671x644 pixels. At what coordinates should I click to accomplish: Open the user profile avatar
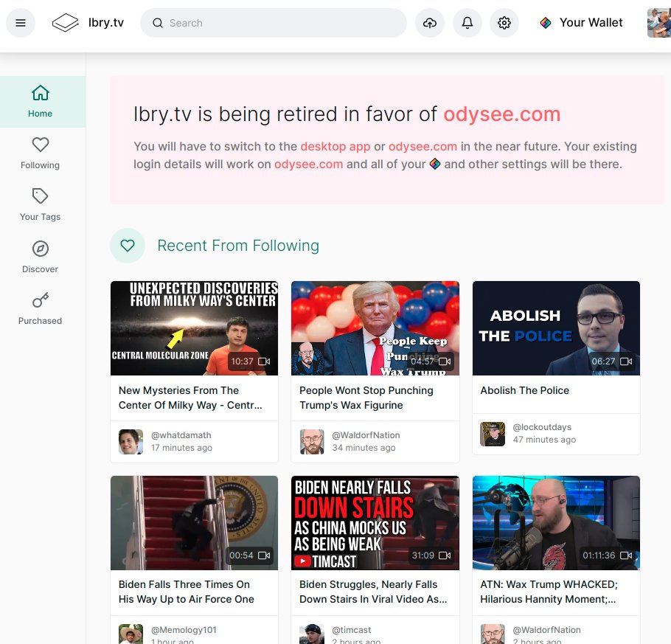tap(659, 23)
